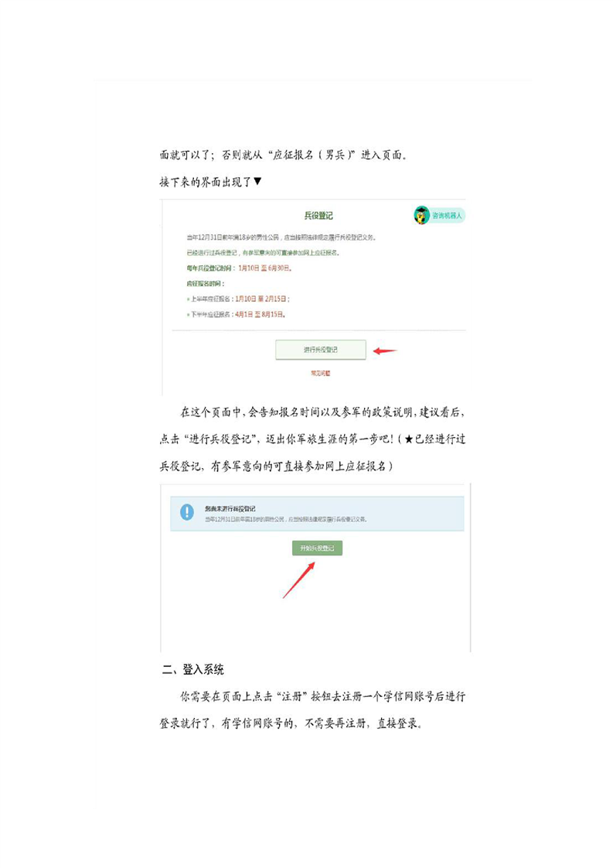Click the 每年兵役登记时间 date line
This screenshot has width=613, height=868.
pyautogui.click(x=239, y=268)
